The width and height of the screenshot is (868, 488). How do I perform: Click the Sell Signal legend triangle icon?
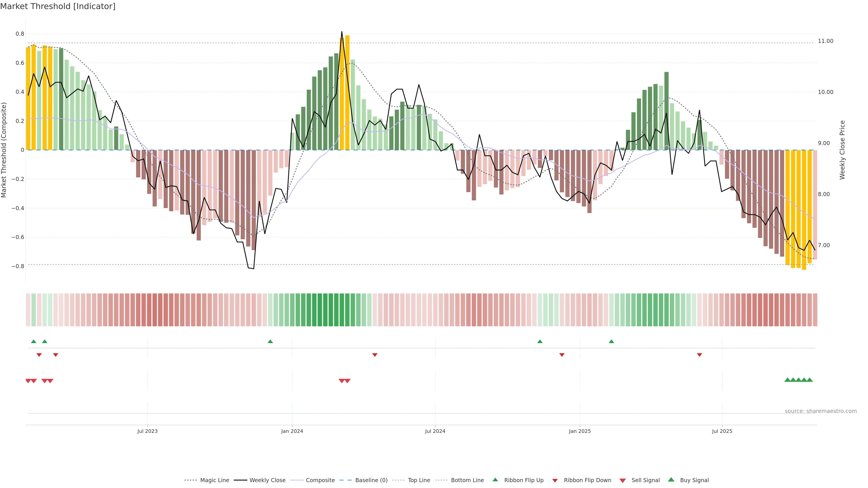[623, 481]
